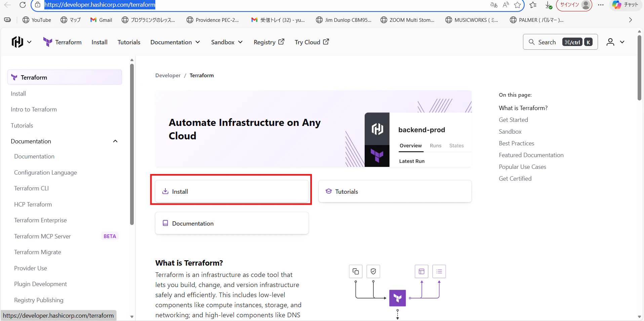Screen dimensions: 644x321
Task: Open Provider Use in sidebar
Action: pos(31,268)
